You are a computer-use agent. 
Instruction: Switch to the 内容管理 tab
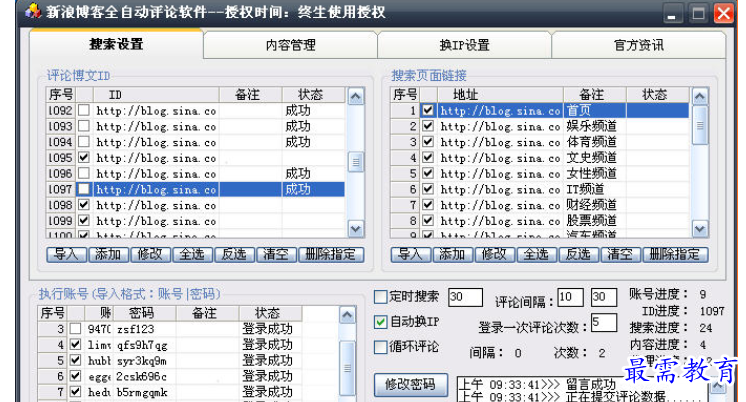pyautogui.click(x=290, y=45)
